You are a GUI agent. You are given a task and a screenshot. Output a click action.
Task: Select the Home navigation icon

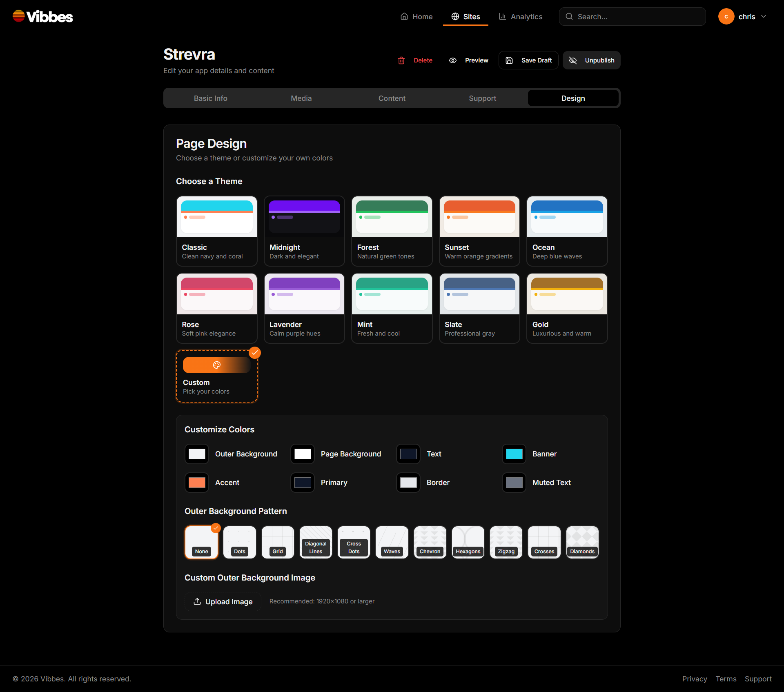tap(404, 16)
